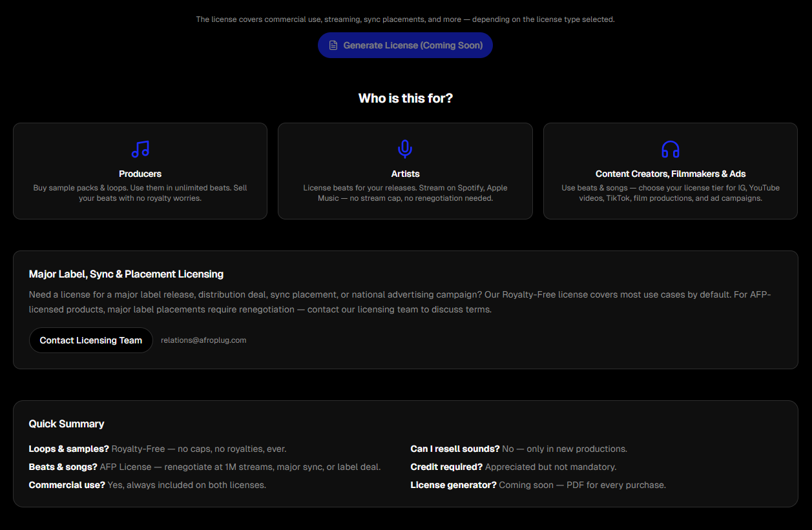The width and height of the screenshot is (812, 530).
Task: Click the headphones icon above Content Creators
Action: pyautogui.click(x=671, y=149)
